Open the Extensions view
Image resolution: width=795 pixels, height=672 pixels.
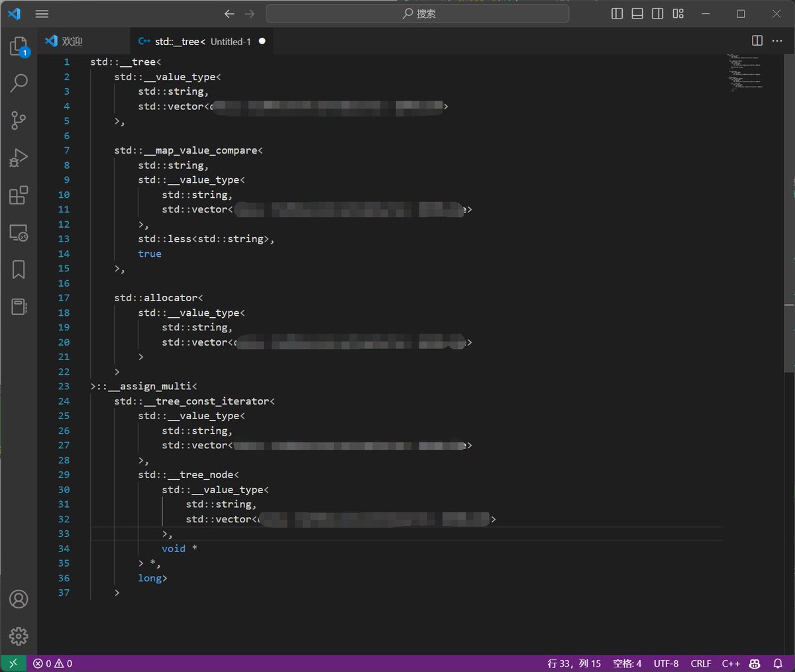[x=19, y=195]
